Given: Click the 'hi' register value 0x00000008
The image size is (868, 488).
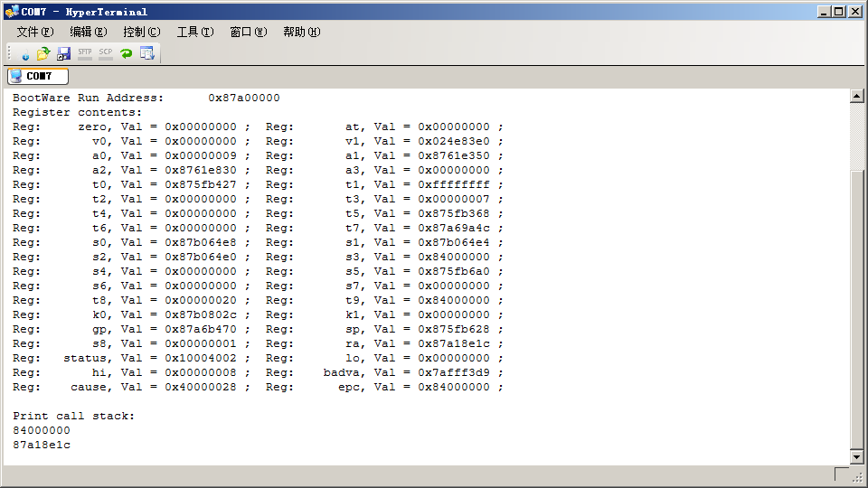Looking at the screenshot, I should pos(201,372).
